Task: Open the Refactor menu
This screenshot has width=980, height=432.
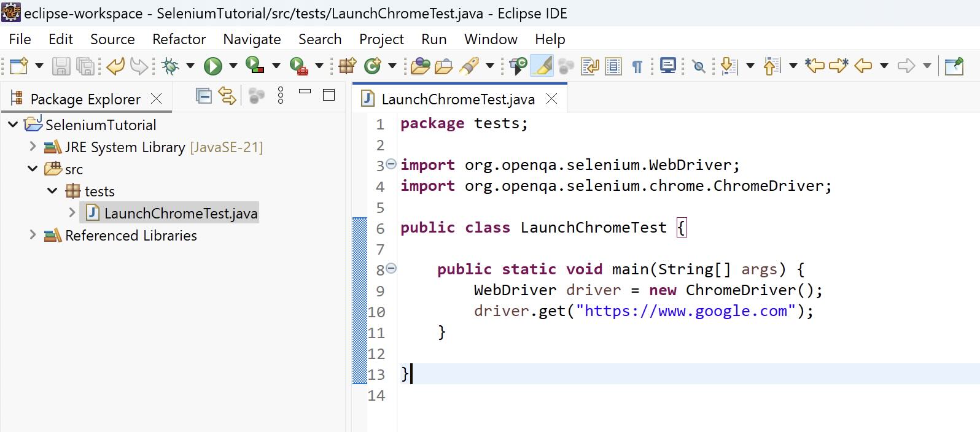Action: point(179,39)
